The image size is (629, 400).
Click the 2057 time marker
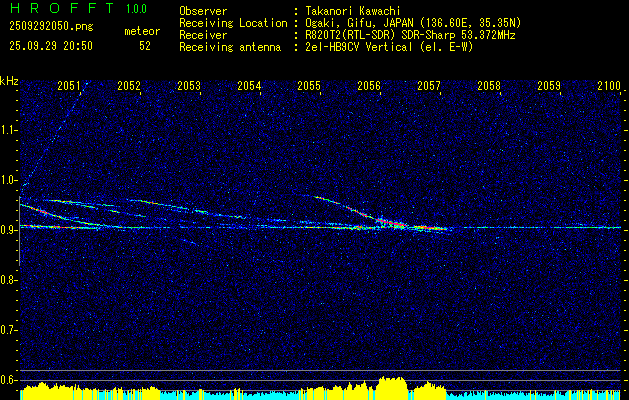[x=429, y=85]
